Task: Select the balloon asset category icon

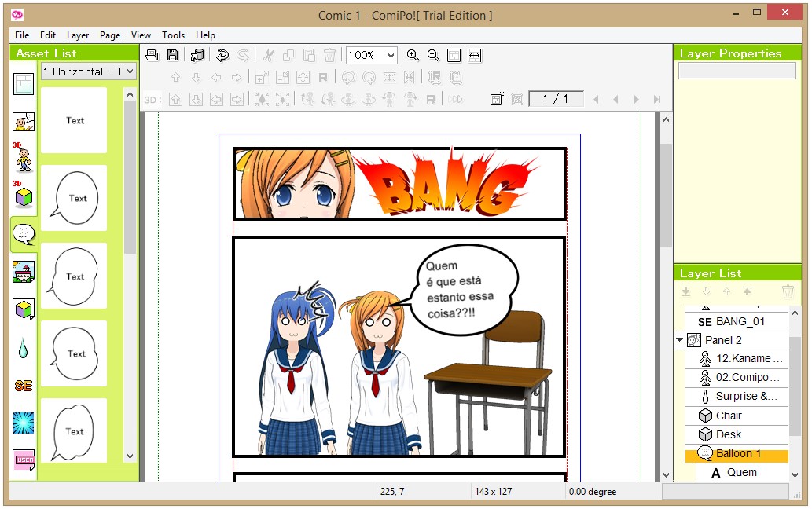Action: coord(23,233)
